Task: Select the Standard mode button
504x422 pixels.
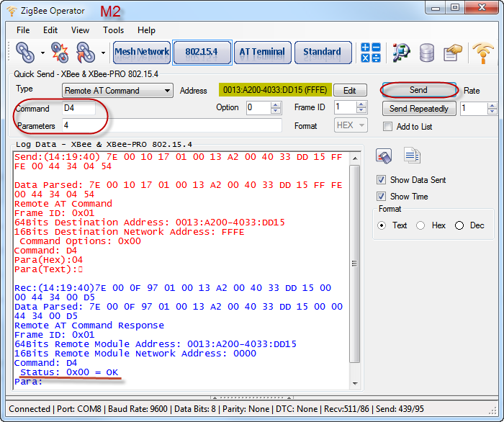Action: 323,53
